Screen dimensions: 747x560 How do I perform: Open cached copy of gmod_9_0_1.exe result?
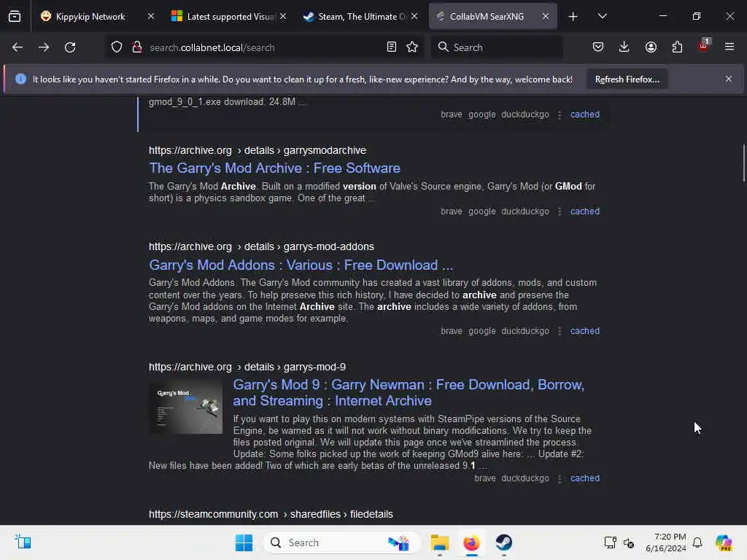[585, 114]
